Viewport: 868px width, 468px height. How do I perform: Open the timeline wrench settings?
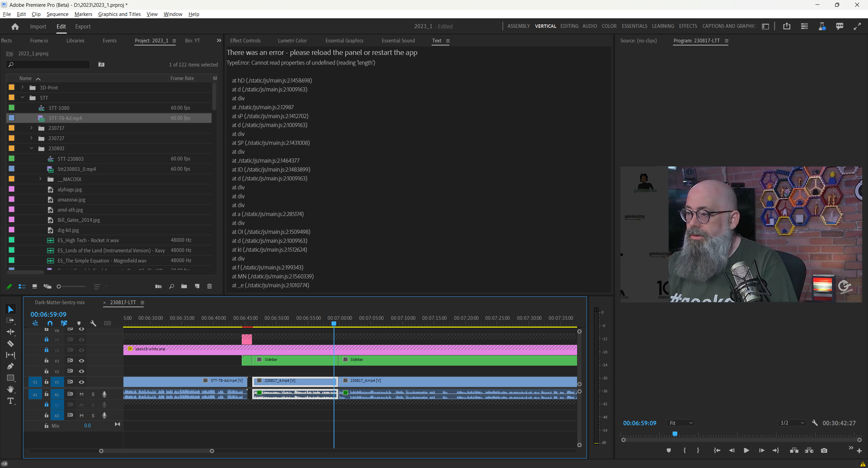click(x=94, y=323)
